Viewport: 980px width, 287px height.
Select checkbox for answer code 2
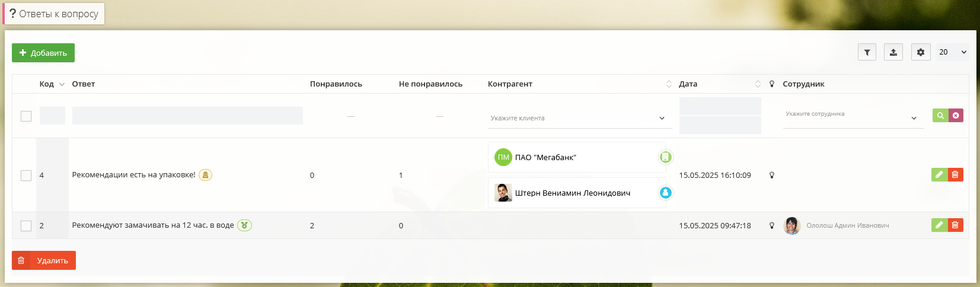pos(26,226)
